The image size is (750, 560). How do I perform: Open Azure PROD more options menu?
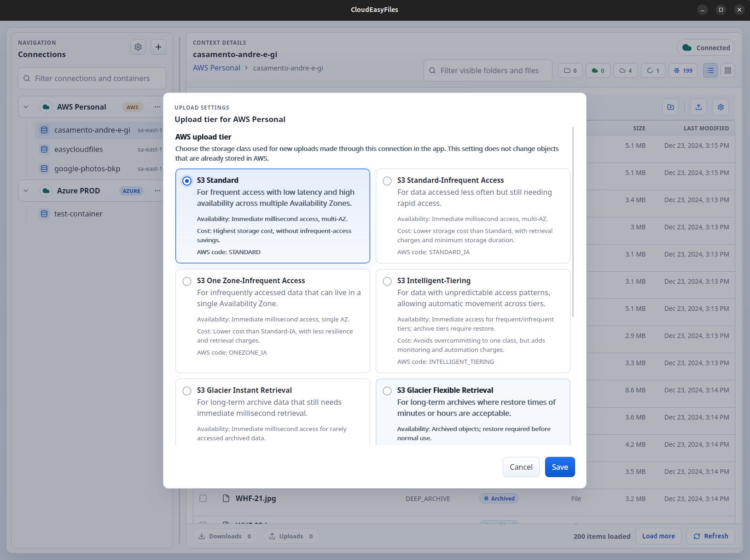[x=157, y=191]
